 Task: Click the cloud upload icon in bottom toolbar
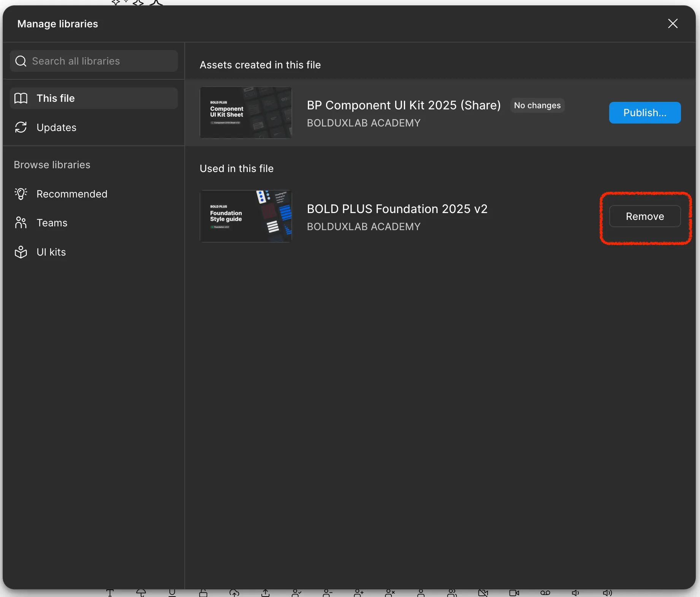click(234, 592)
